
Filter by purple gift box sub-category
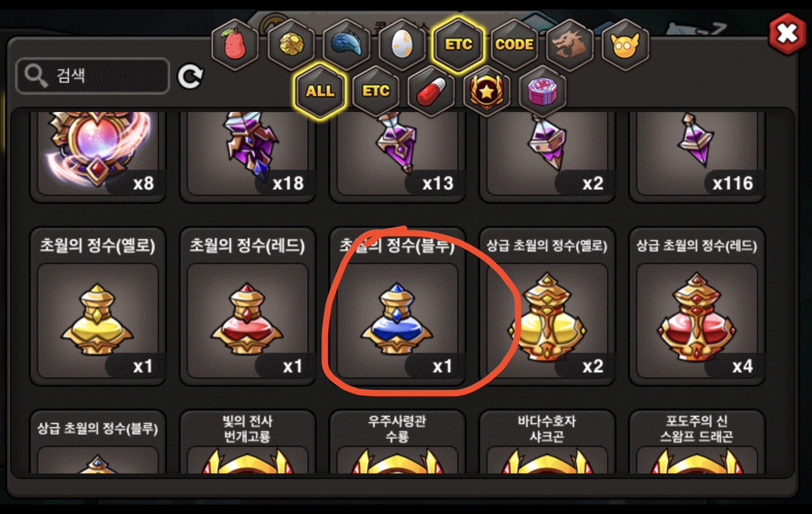[543, 91]
